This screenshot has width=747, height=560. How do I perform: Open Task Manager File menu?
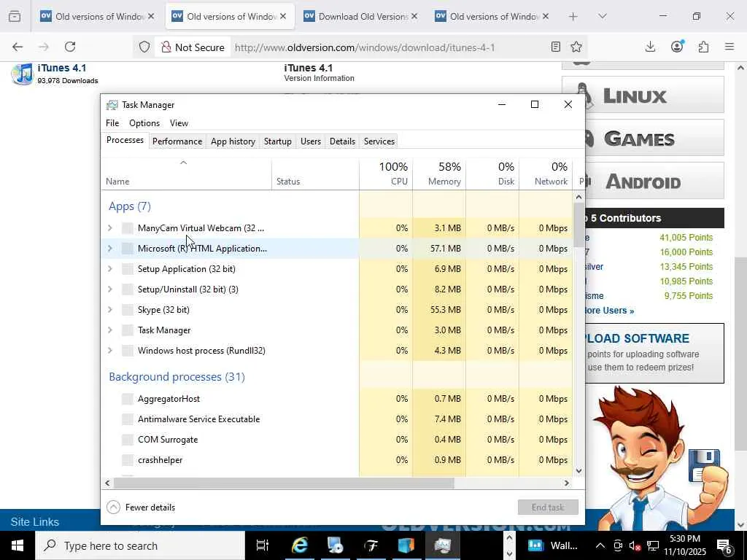click(112, 122)
